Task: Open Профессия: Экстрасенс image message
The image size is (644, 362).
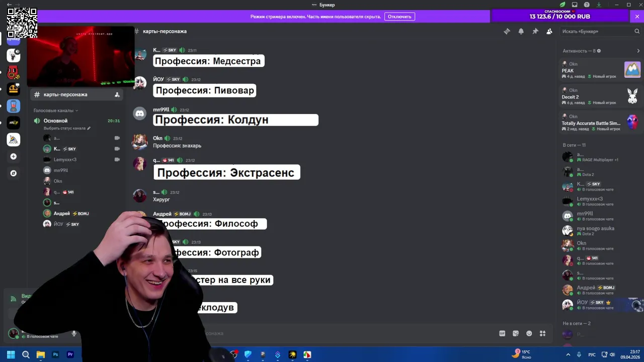Action: point(226,172)
